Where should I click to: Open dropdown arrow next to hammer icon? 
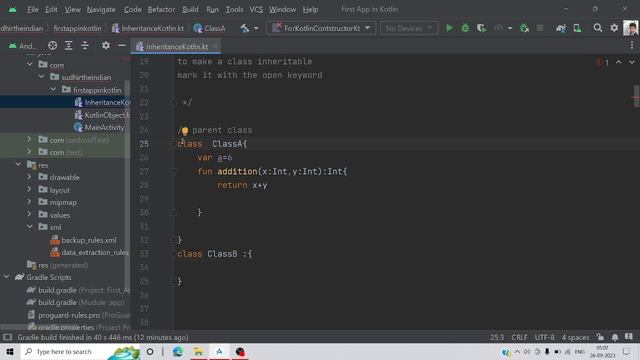pos(256,28)
